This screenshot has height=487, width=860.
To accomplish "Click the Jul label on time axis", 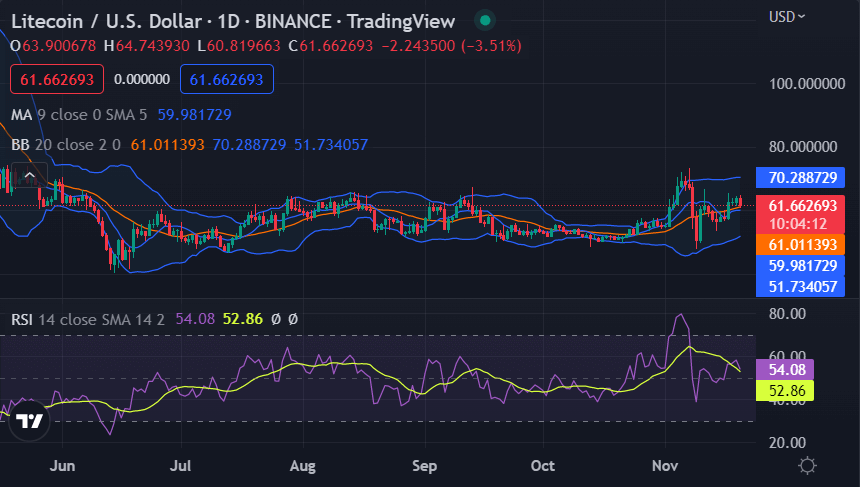I will coord(180,466).
